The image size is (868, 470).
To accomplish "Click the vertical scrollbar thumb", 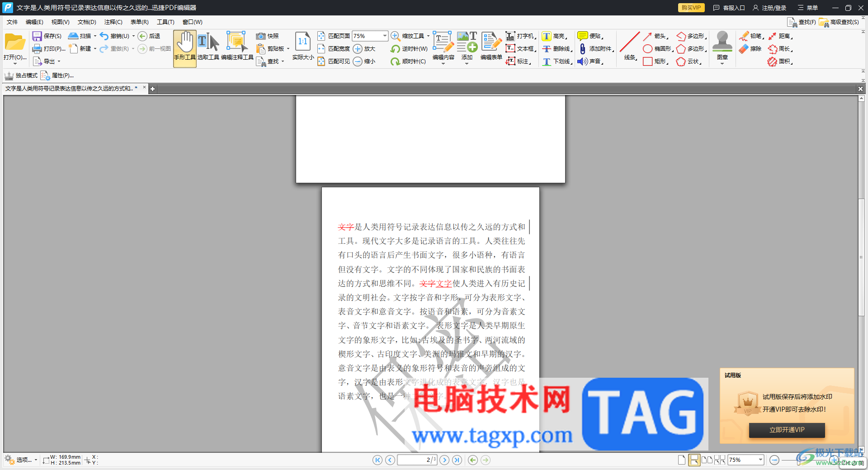I will coord(861,257).
